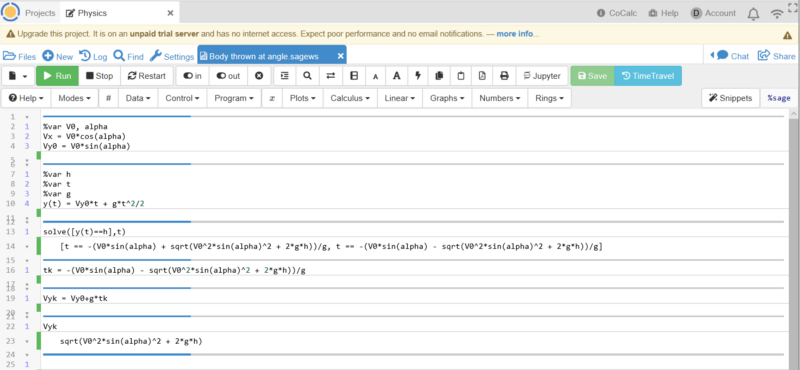Open the Help link in top bar
This screenshot has height=370, width=800.
663,13
